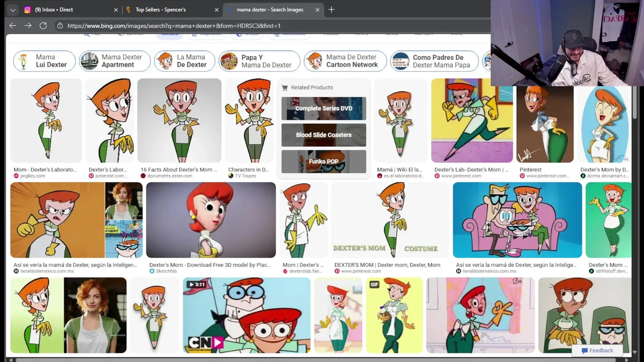Screen dimensions: 644x362
Task: Open the Dexter's Mom by D... deviantart image
Action: coord(604,124)
